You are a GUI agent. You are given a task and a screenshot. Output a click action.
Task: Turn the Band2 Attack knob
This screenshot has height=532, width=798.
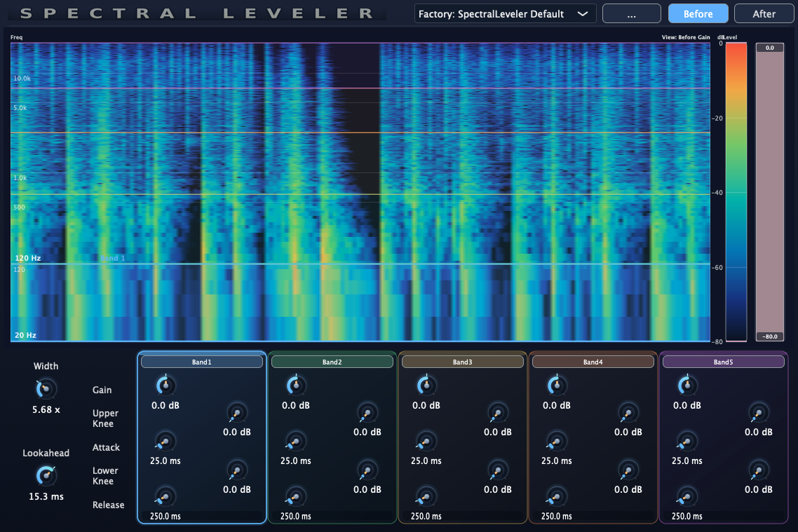tap(295, 442)
